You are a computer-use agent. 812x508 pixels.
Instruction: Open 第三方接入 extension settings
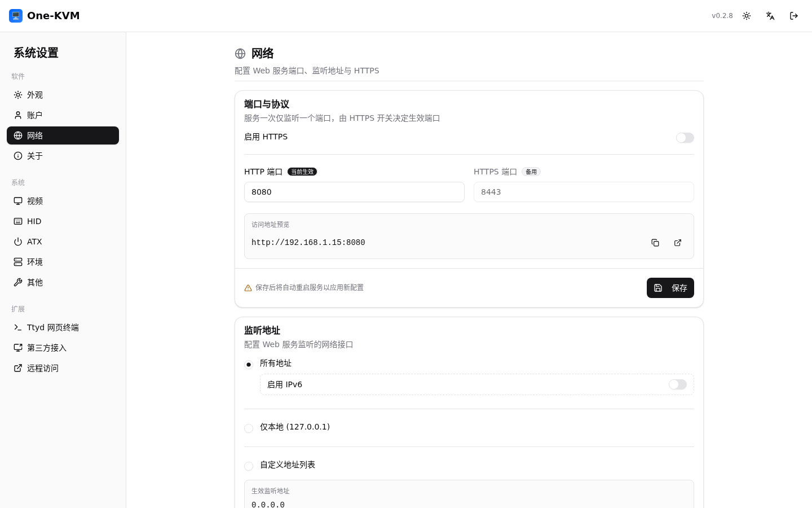[x=63, y=348]
